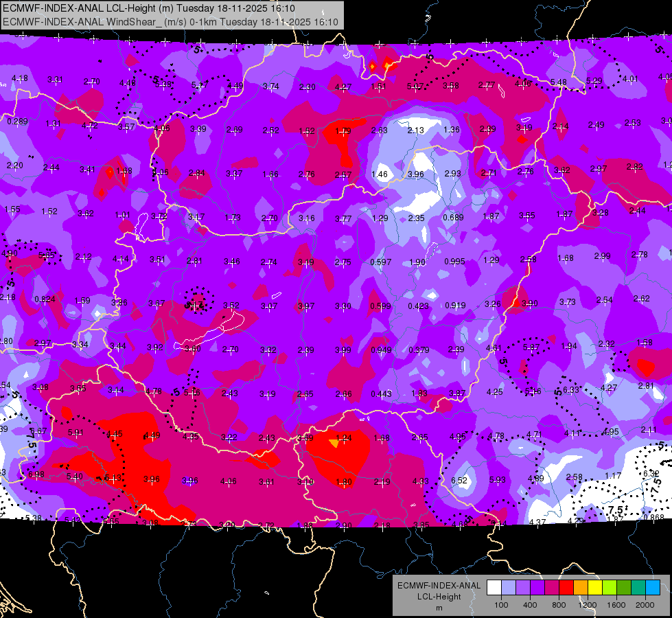
Task: Click the wind shear value 5.91
Action: tap(76, 433)
